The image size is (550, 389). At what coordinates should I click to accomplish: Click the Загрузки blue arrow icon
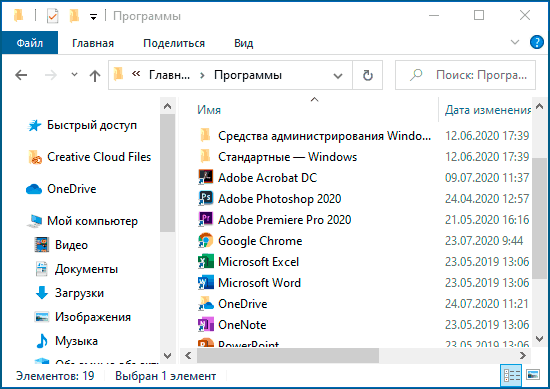[x=42, y=293]
